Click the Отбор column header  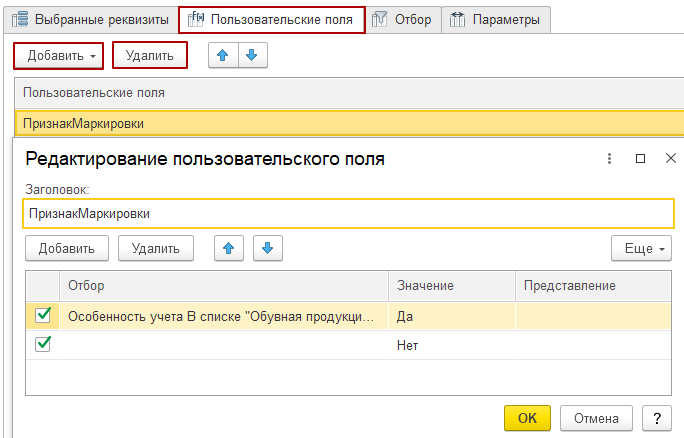point(224,286)
